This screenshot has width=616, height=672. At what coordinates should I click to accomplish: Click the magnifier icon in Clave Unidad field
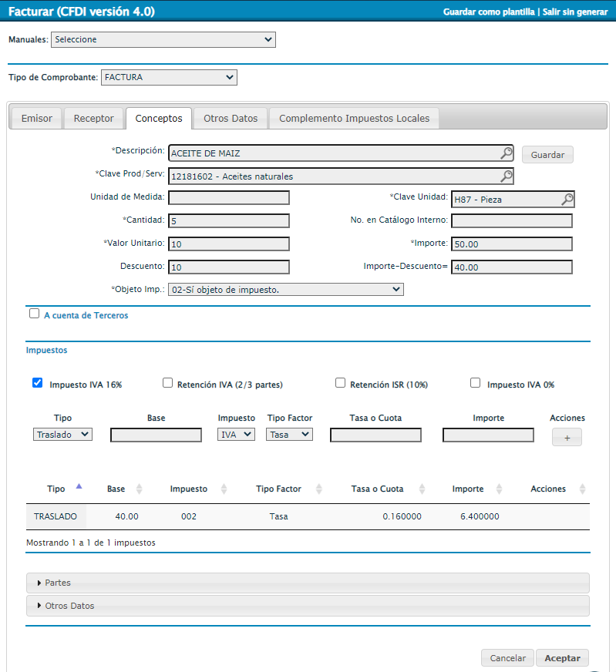click(x=567, y=200)
